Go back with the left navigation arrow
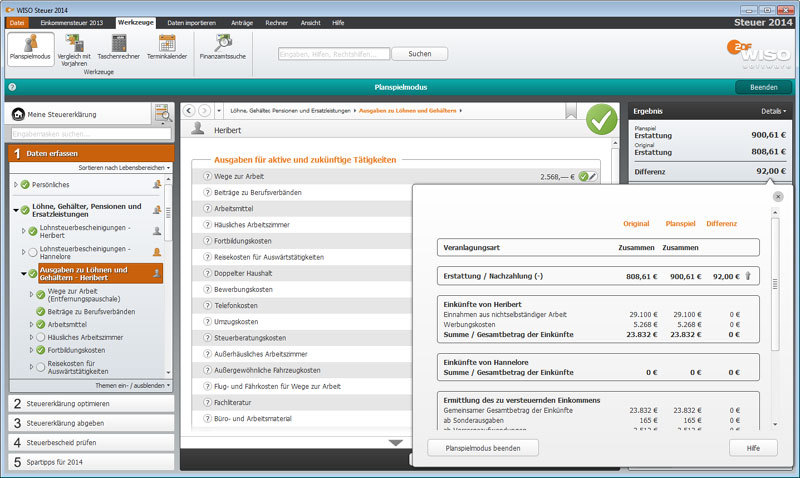Screen dimensions: 800x478 click(189, 111)
